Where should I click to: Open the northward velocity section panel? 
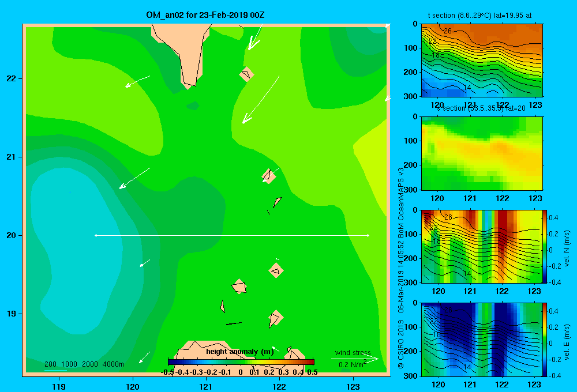[x=482, y=246]
